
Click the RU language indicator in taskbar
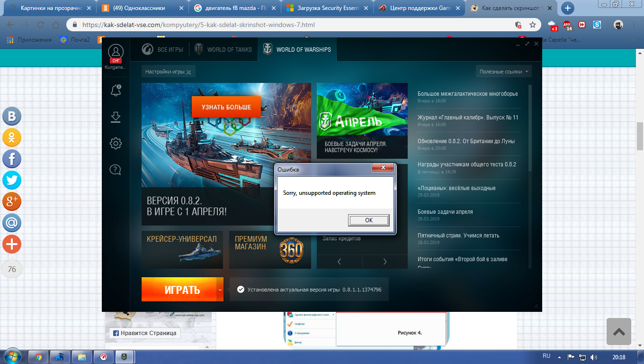[546, 355]
